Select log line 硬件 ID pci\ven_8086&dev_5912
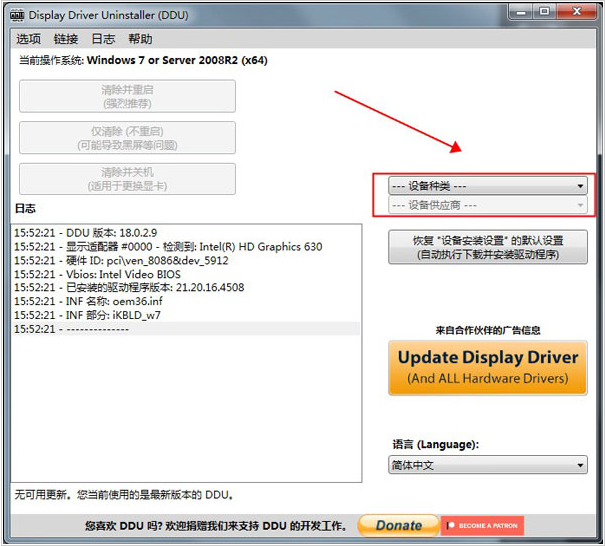 pos(186,260)
